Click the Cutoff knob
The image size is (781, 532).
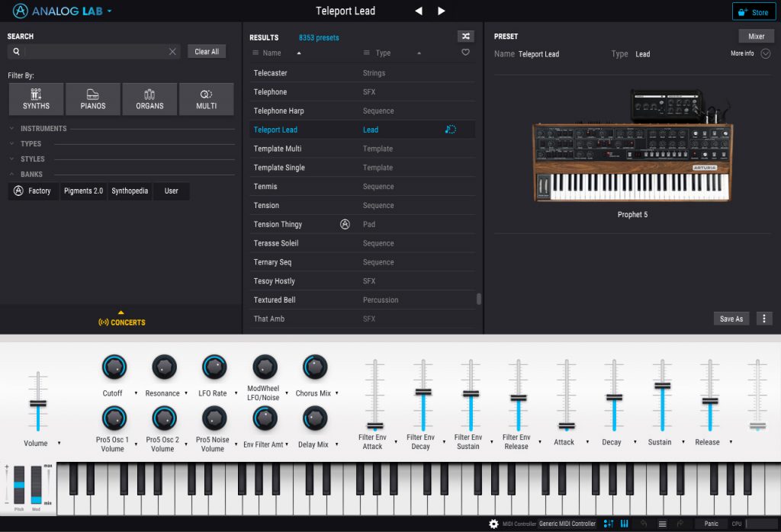tap(114, 366)
